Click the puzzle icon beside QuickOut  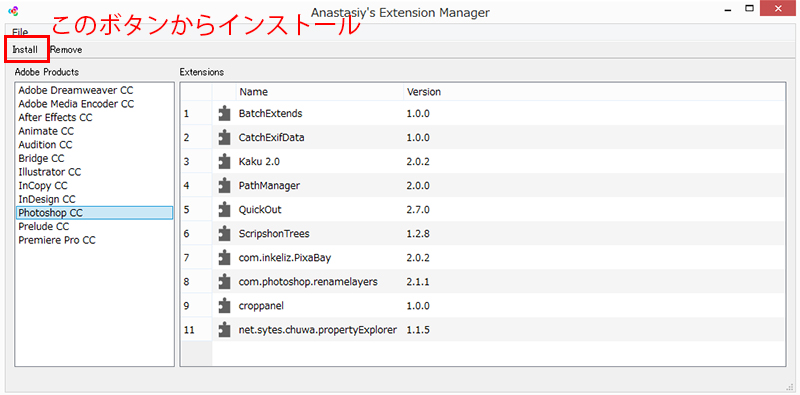click(x=224, y=210)
